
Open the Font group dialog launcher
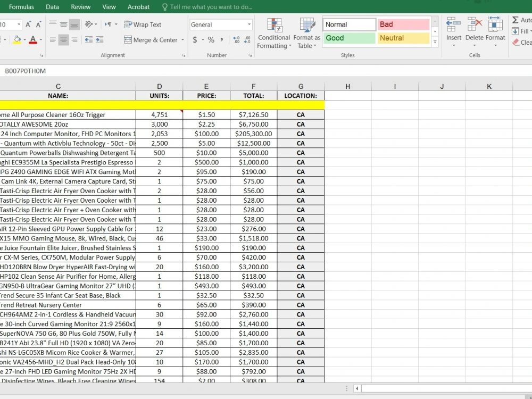(41, 55)
